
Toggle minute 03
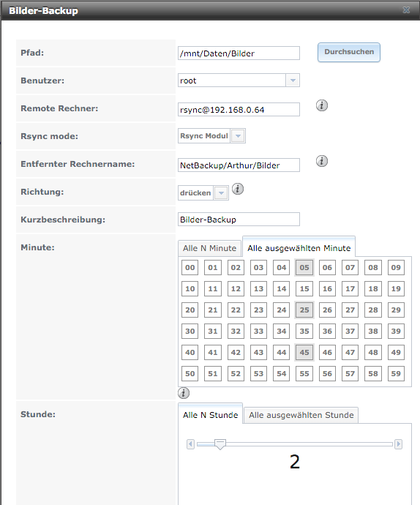pos(258,267)
